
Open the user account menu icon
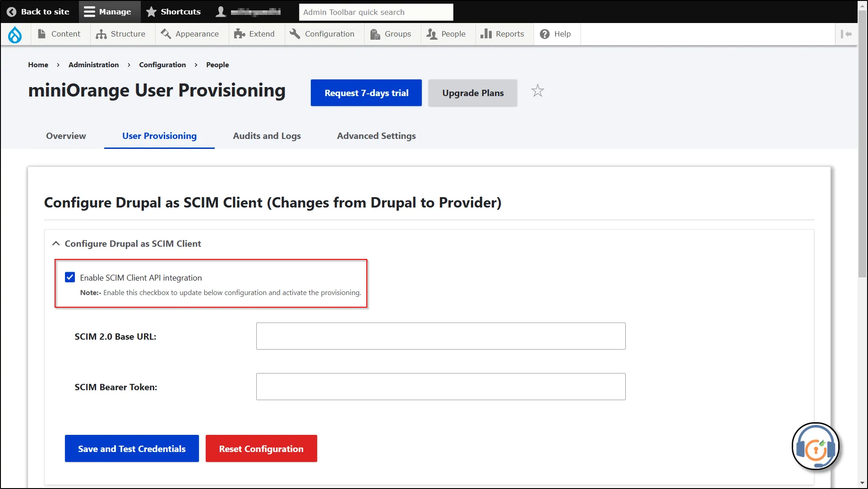[x=221, y=12]
